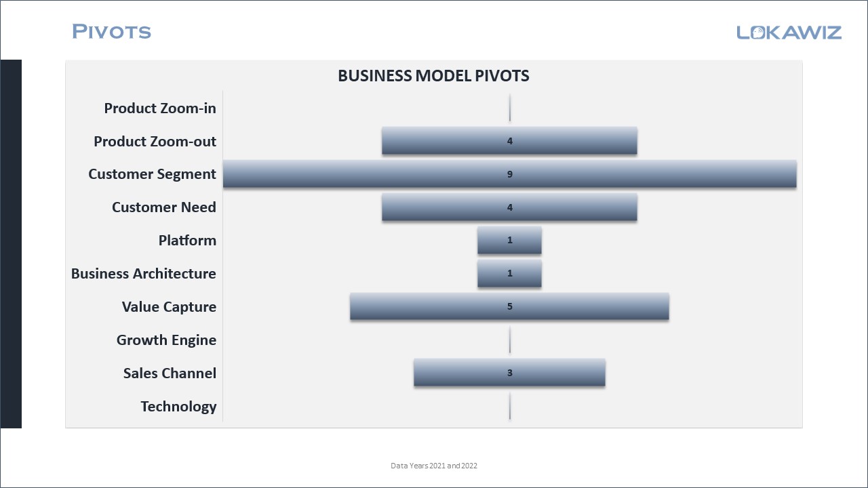The height and width of the screenshot is (488, 868).
Task: Click the Customer Need category label
Action: (164, 207)
